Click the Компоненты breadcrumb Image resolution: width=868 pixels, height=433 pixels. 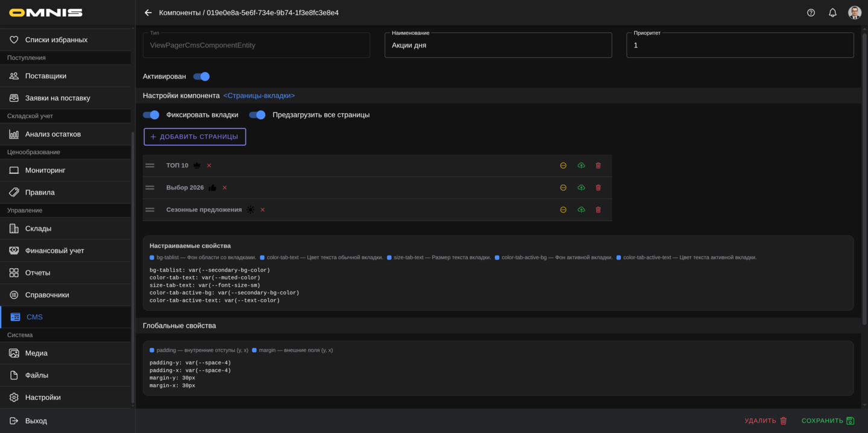pyautogui.click(x=180, y=13)
